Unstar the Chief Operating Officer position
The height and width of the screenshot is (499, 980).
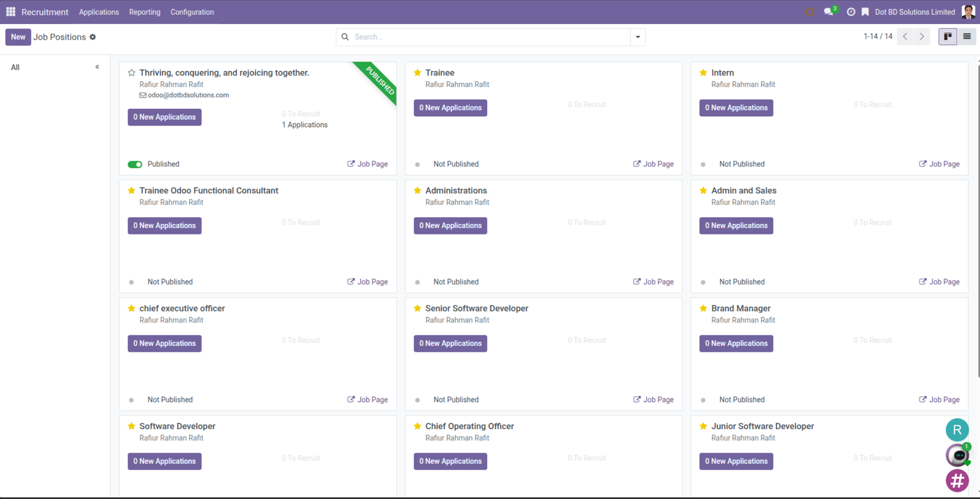point(418,426)
